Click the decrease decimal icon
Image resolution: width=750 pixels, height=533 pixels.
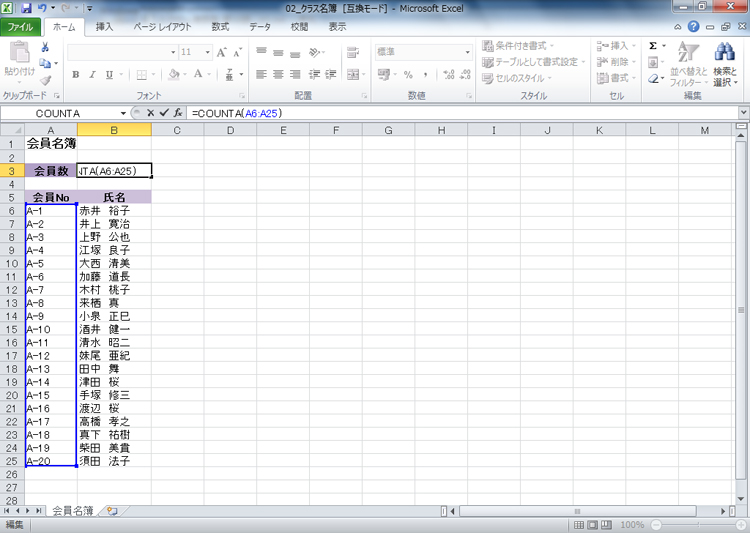(465, 74)
